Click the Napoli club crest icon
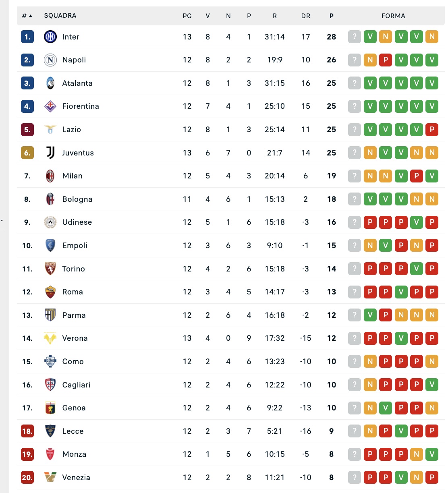The width and height of the screenshot is (448, 493). [50, 60]
